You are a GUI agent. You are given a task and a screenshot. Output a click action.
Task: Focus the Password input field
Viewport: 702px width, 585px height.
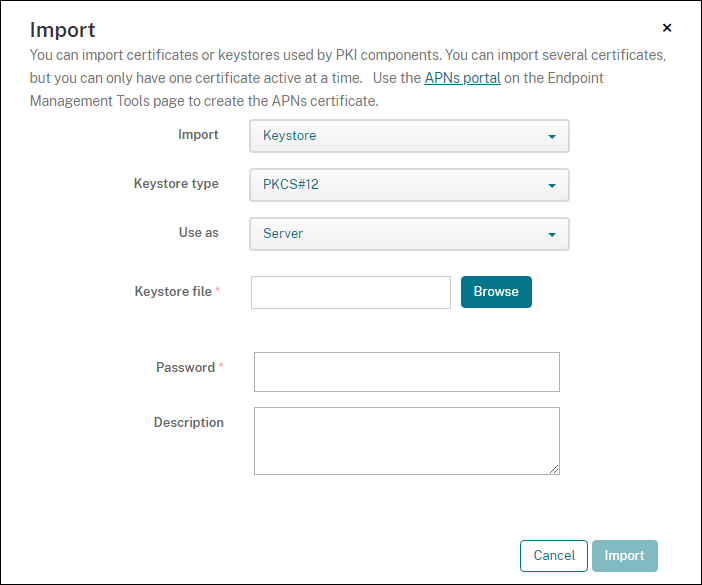tap(407, 372)
